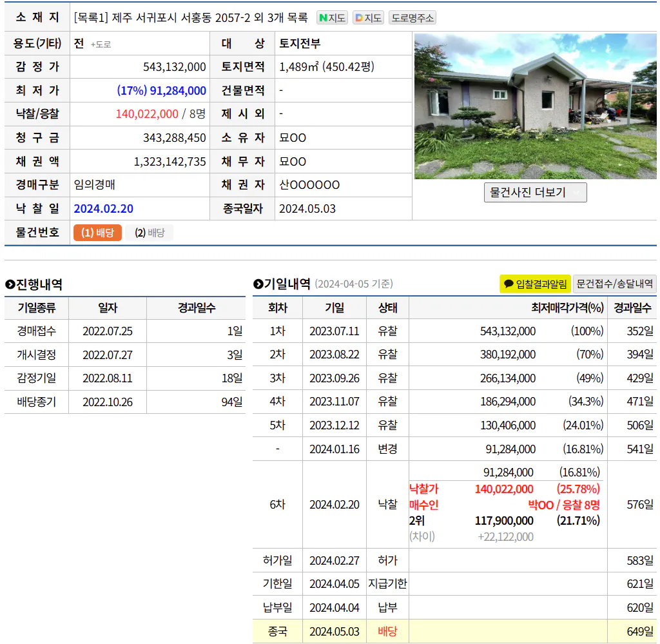This screenshot has width=660, height=644.
Task: Open 문건접수/송달내역 records
Action: tap(614, 284)
